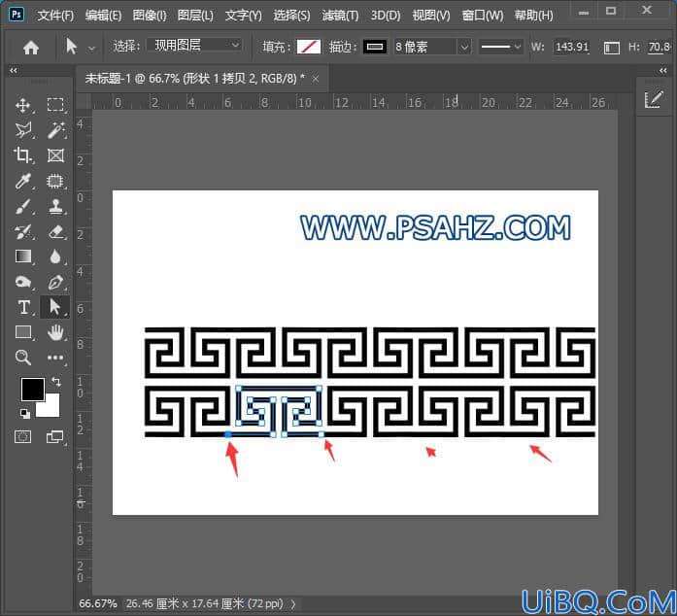Open the 文件(F) menu
677x616 pixels.
pyautogui.click(x=55, y=16)
